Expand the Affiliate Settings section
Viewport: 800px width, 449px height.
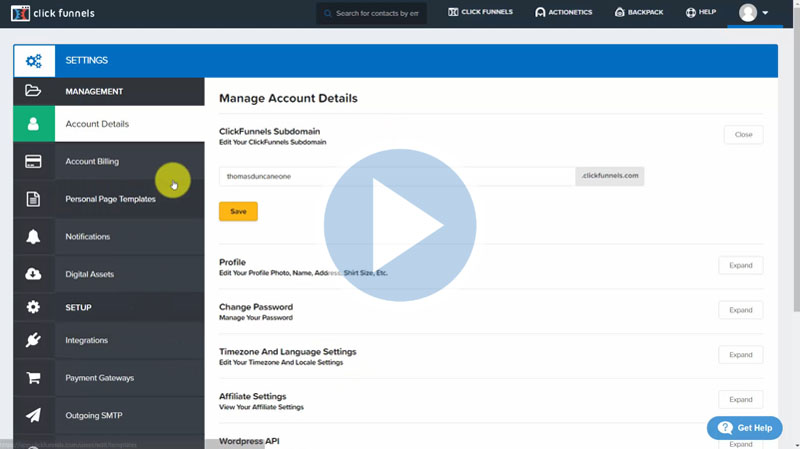[740, 399]
